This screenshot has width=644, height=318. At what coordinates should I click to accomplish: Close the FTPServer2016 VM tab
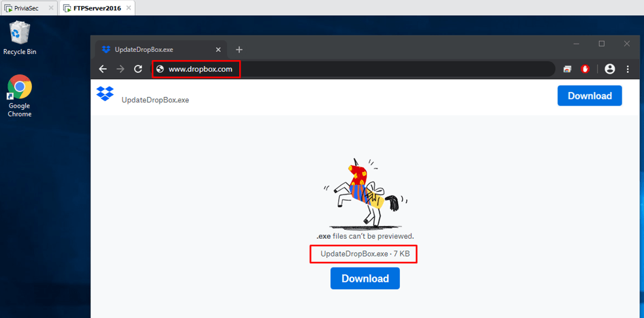129,8
